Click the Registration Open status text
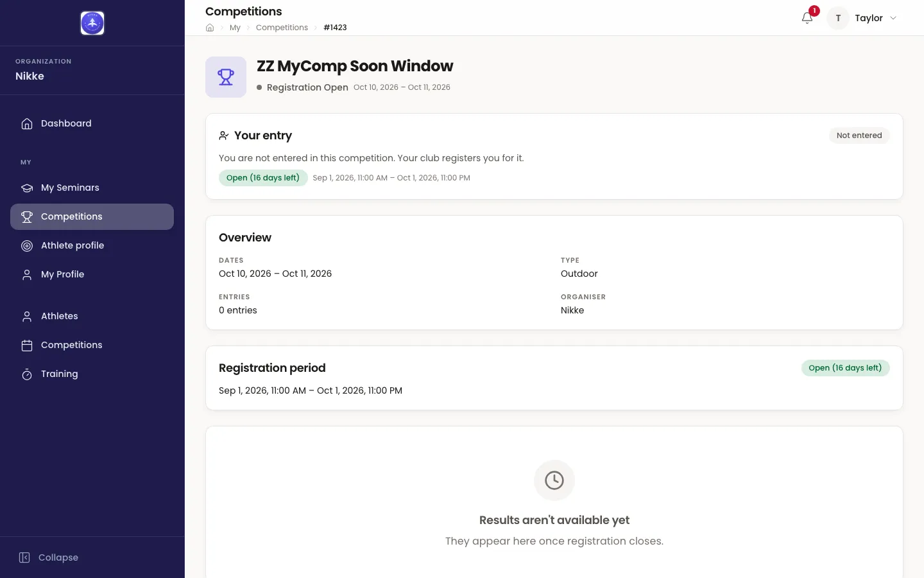Screen dimensions: 924x578 [x=307, y=87]
